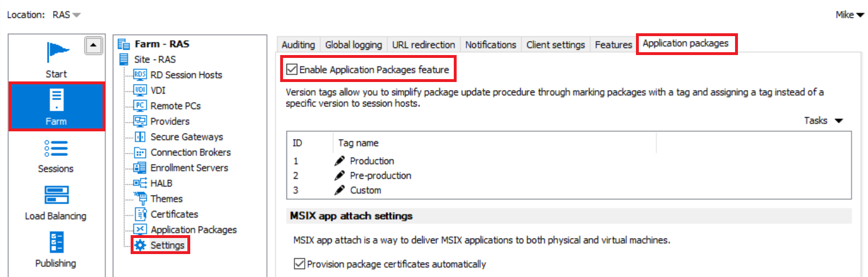
Task: Uncheck Provision package certificates automatically
Action: point(299,264)
